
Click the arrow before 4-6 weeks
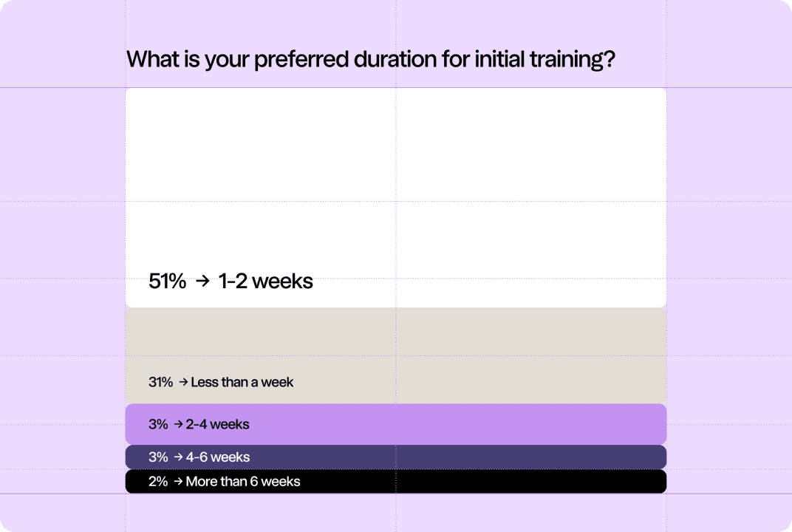[178, 457]
